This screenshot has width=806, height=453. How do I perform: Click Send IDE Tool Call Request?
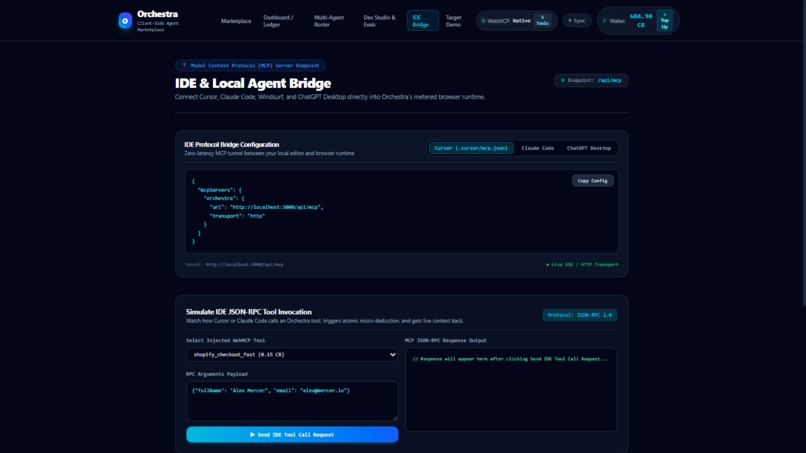tap(292, 434)
